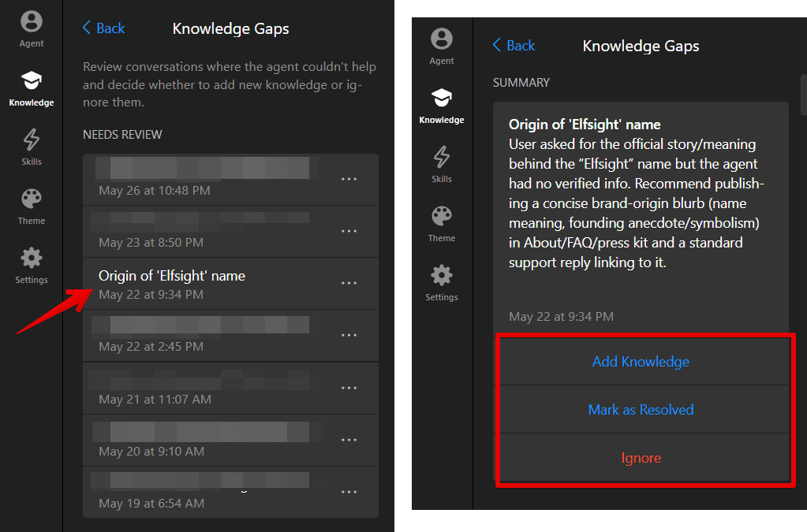This screenshot has height=532, width=807.
Task: Click the Origin of 'Elfsight' name summary heading
Action: (x=585, y=125)
